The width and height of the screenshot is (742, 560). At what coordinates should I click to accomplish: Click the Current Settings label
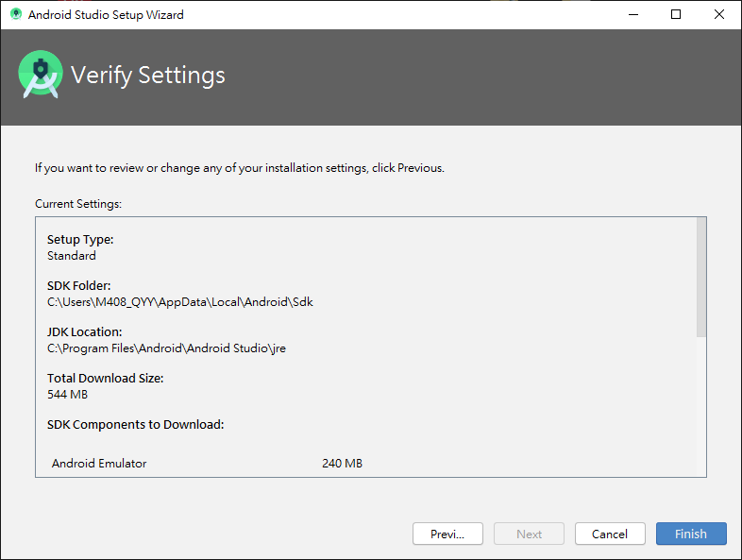[78, 204]
